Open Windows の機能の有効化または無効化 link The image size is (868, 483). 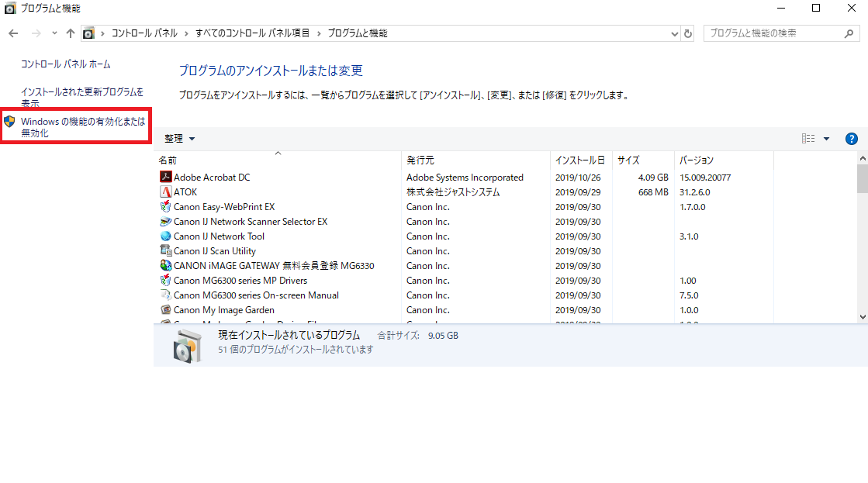[83, 127]
